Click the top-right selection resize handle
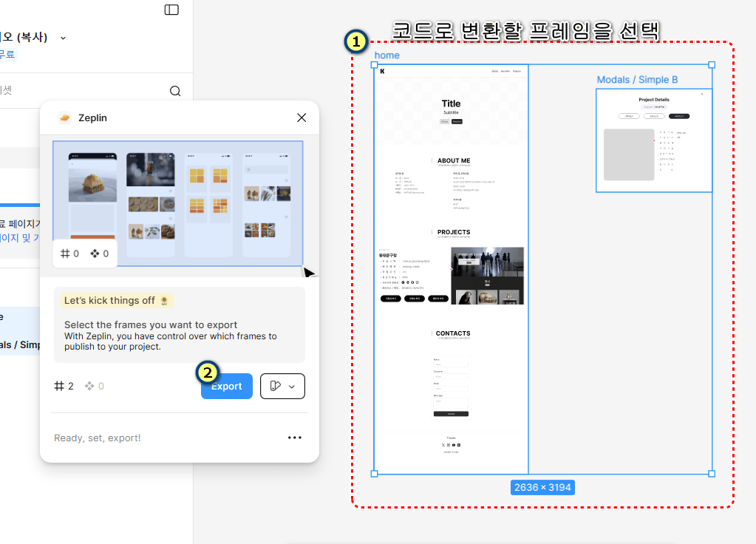 pyautogui.click(x=712, y=65)
